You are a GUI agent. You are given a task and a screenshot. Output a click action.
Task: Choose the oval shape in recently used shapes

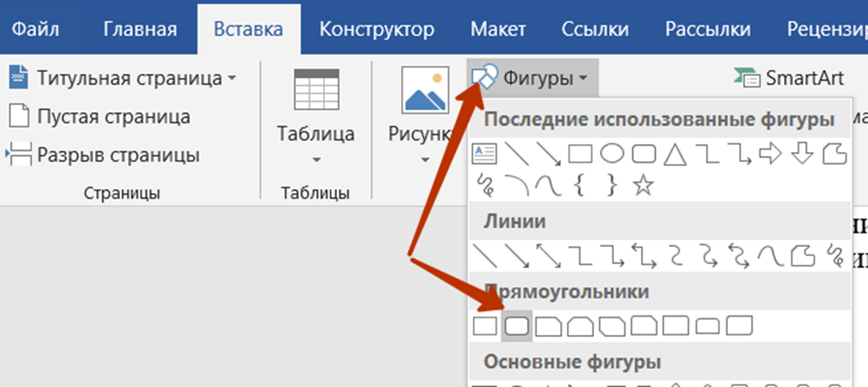tap(613, 154)
